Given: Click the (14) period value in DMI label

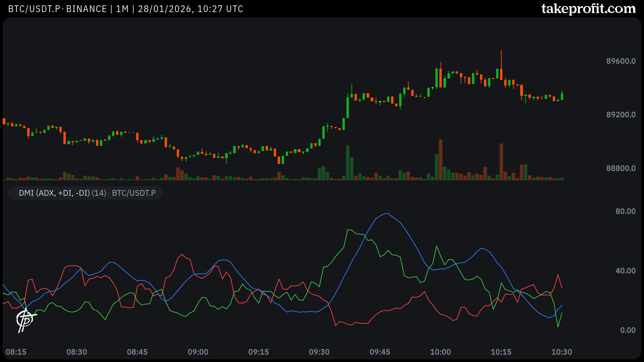Looking at the screenshot, I should 99,193.
